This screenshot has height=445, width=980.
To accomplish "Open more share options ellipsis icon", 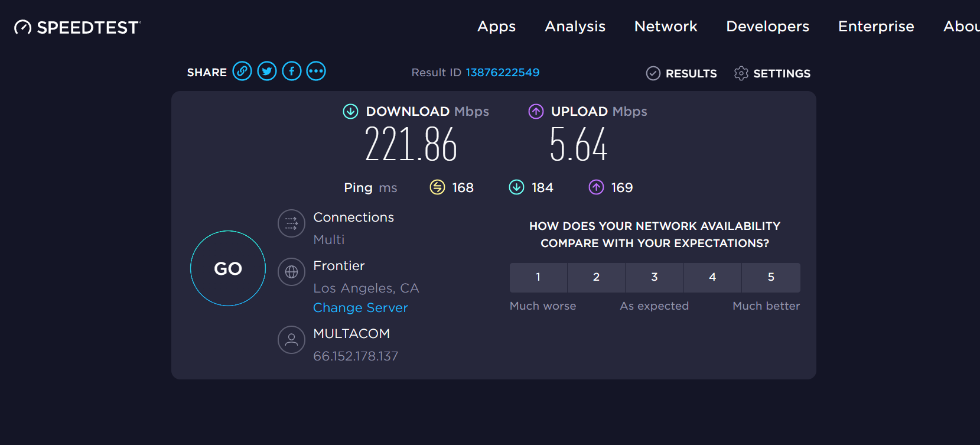I will tap(316, 72).
